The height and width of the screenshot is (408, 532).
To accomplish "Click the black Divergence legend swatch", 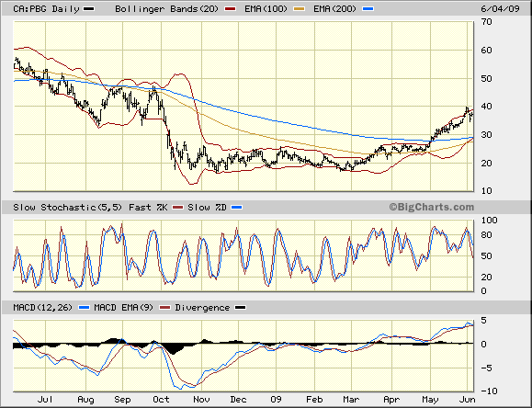I will (240, 308).
